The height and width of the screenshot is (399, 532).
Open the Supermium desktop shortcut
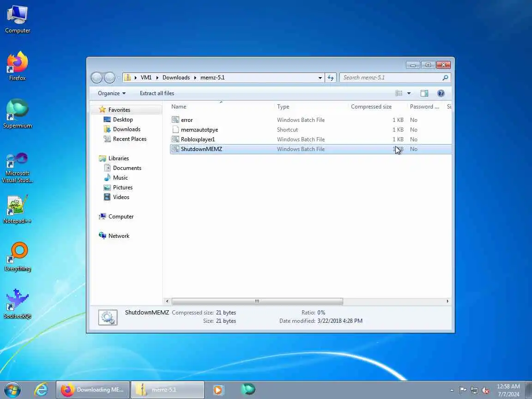pyautogui.click(x=17, y=114)
